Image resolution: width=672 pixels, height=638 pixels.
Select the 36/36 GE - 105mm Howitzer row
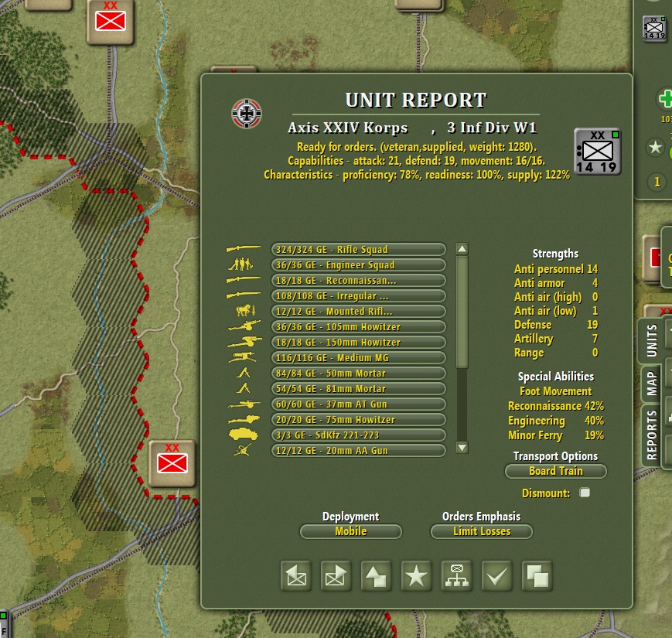pos(359,326)
